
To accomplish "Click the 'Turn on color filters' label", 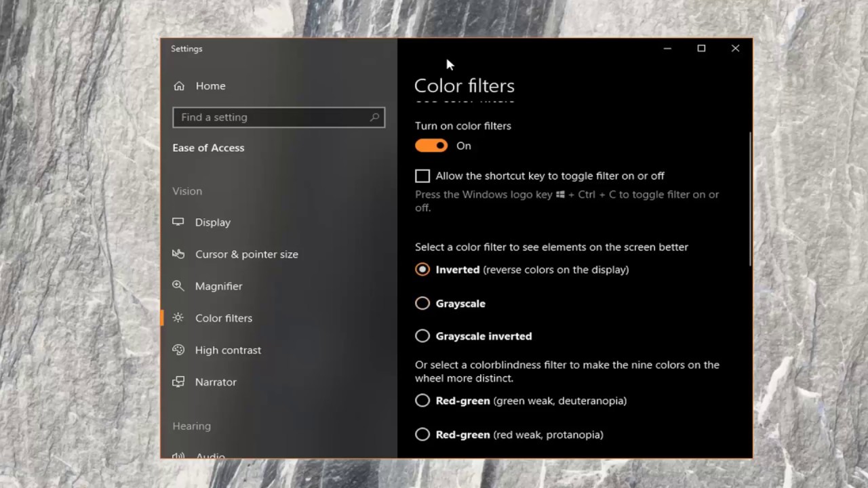I will [463, 126].
